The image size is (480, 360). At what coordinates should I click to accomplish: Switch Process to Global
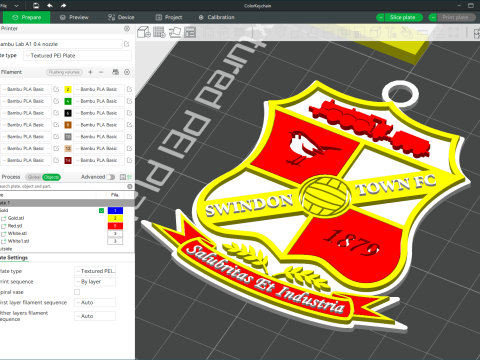click(x=34, y=177)
